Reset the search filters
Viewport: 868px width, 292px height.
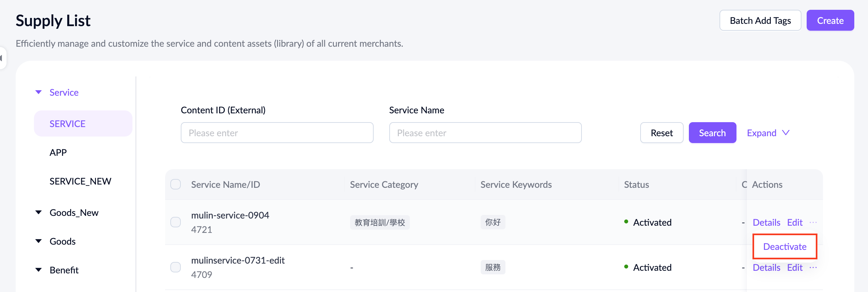click(x=661, y=133)
